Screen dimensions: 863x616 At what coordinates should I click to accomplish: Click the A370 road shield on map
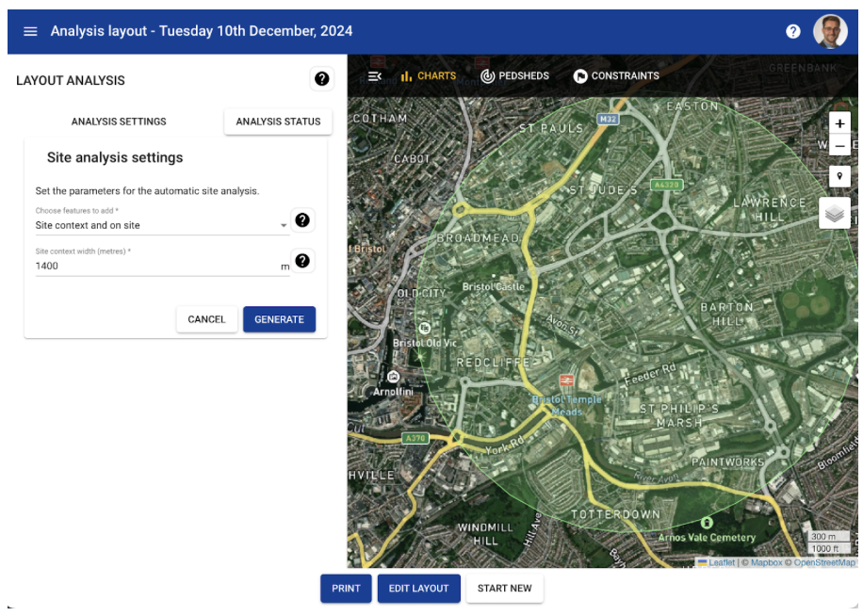(415, 438)
